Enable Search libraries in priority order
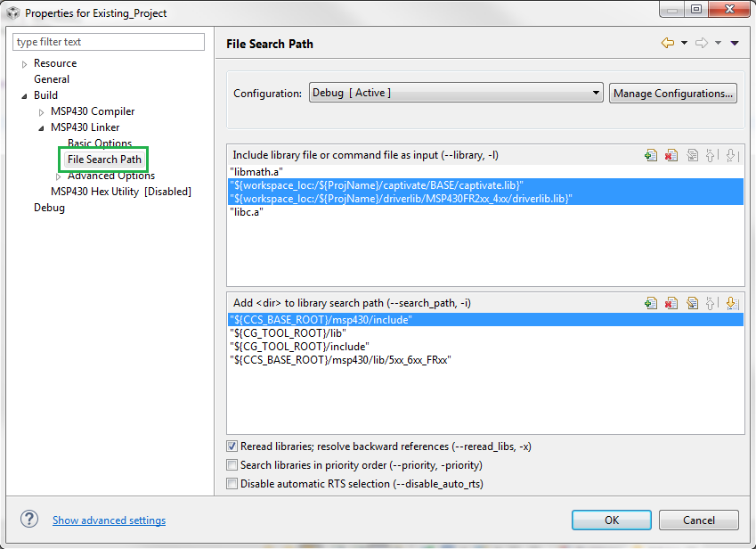This screenshot has width=756, height=549. (x=232, y=465)
